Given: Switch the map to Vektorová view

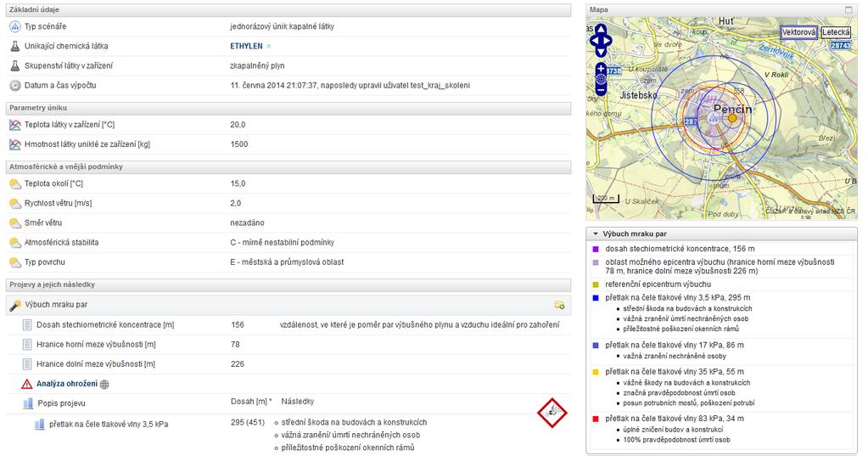Looking at the screenshot, I should (798, 32).
